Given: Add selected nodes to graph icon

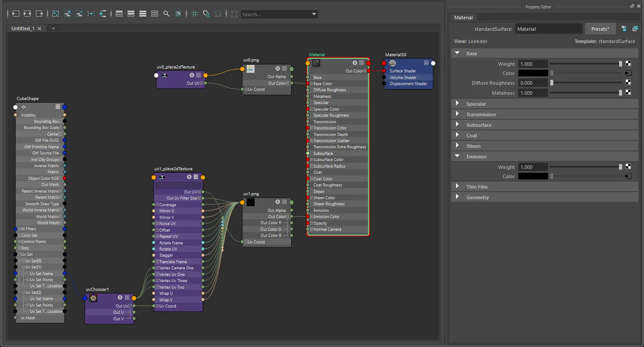Looking at the screenshot, I should (67, 14).
